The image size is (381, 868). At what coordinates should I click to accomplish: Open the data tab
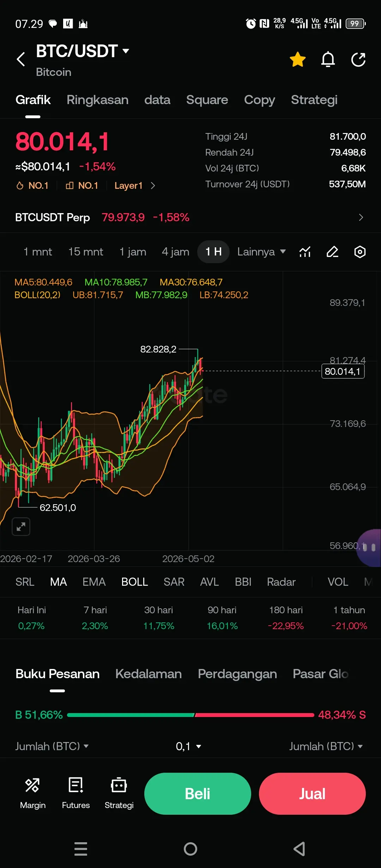[157, 100]
